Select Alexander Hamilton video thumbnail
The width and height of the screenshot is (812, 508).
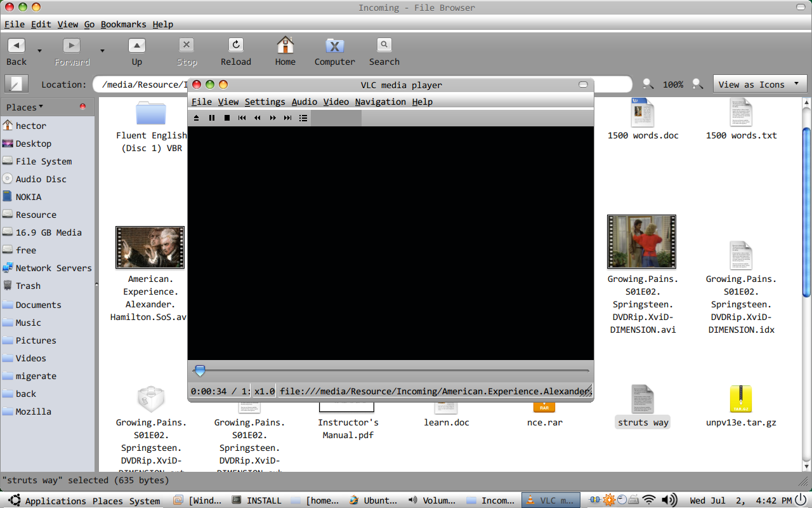coord(150,248)
